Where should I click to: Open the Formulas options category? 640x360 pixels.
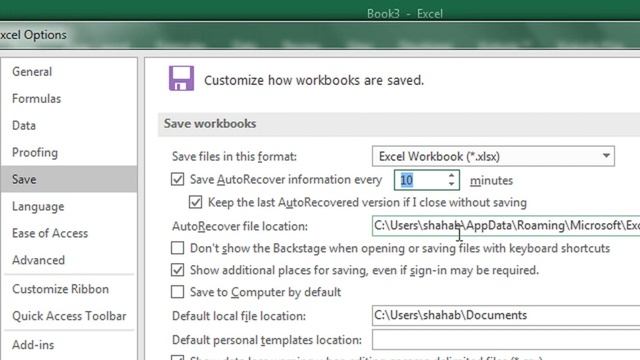36,99
